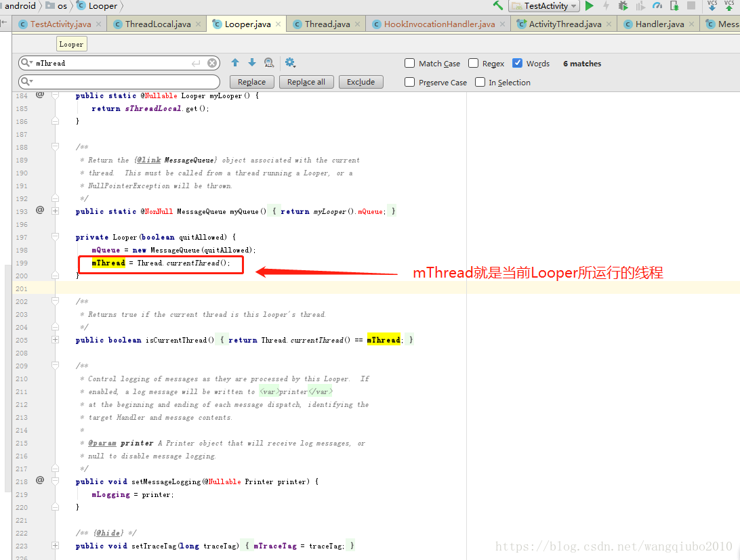Click the attach debugger to process icon
740x560 pixels.
pyautogui.click(x=675, y=5)
